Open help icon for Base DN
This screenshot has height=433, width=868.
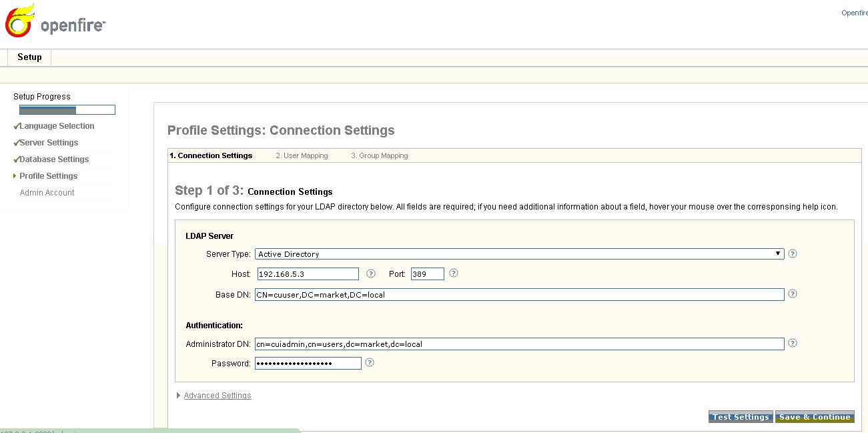793,294
